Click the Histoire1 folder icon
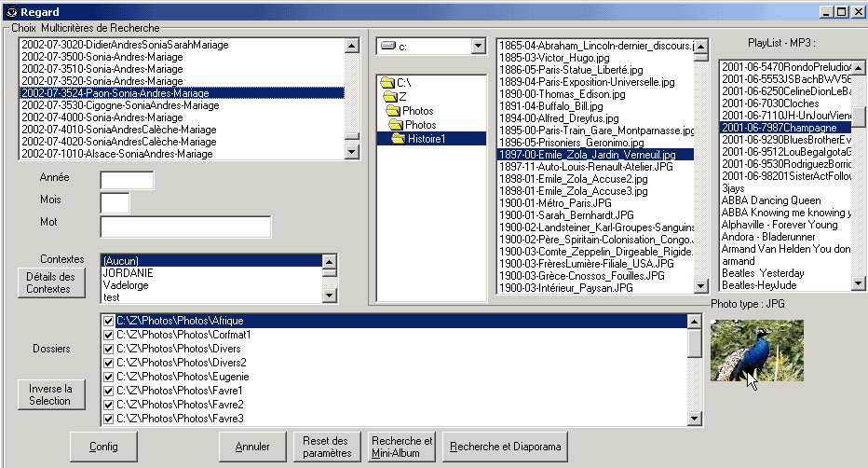Screen dimensions: 868x468 [x=399, y=139]
